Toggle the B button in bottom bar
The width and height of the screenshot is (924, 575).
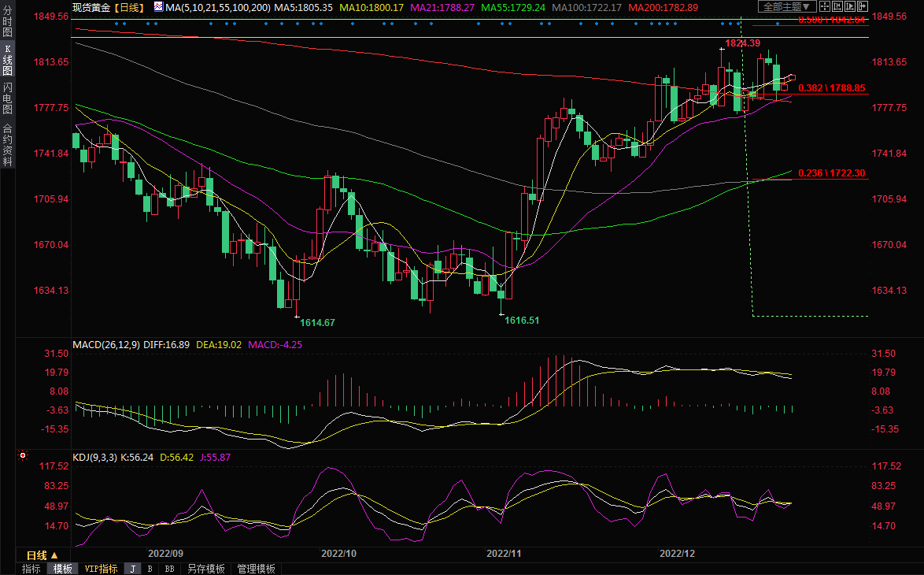click(x=150, y=569)
